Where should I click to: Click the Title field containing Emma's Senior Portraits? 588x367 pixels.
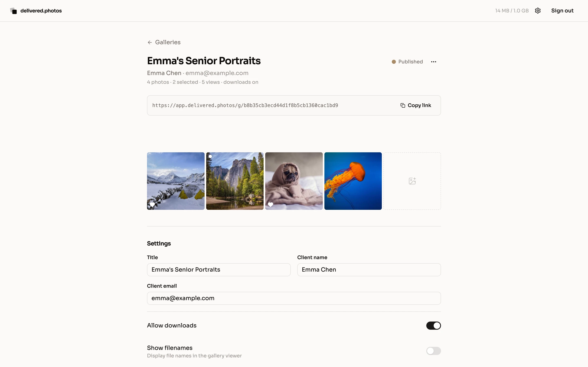pos(218,270)
